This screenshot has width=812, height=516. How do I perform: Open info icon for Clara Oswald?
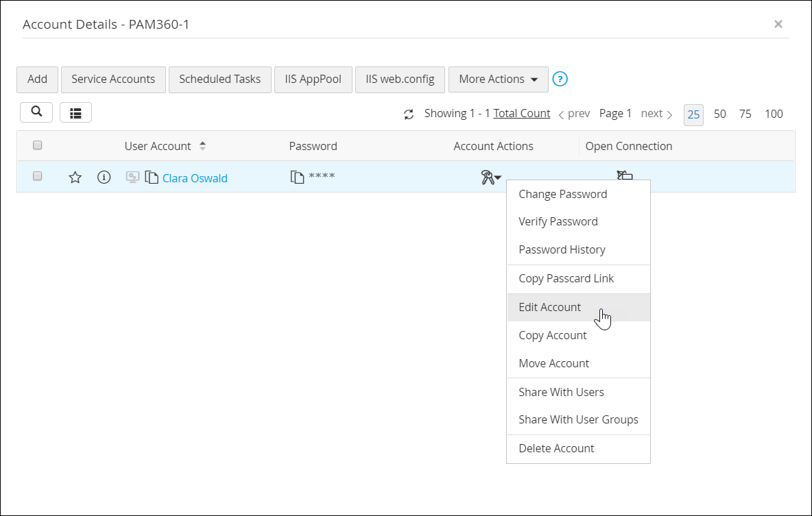coord(104,177)
